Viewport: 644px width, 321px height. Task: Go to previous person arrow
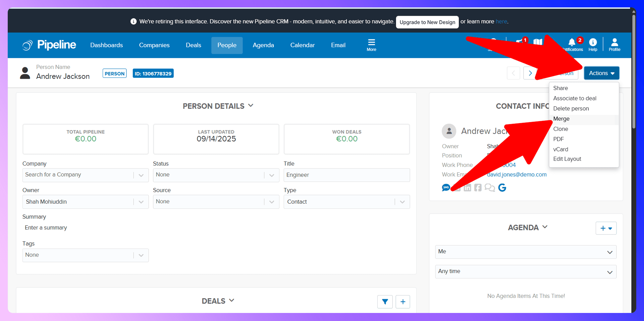coord(514,73)
